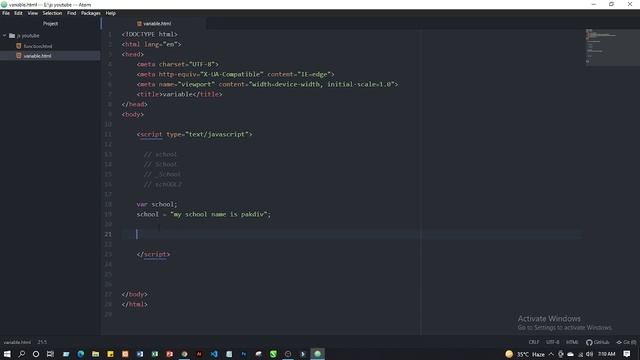640x360 pixels.
Task: Open Chrome from the taskbar
Action: coord(184,354)
